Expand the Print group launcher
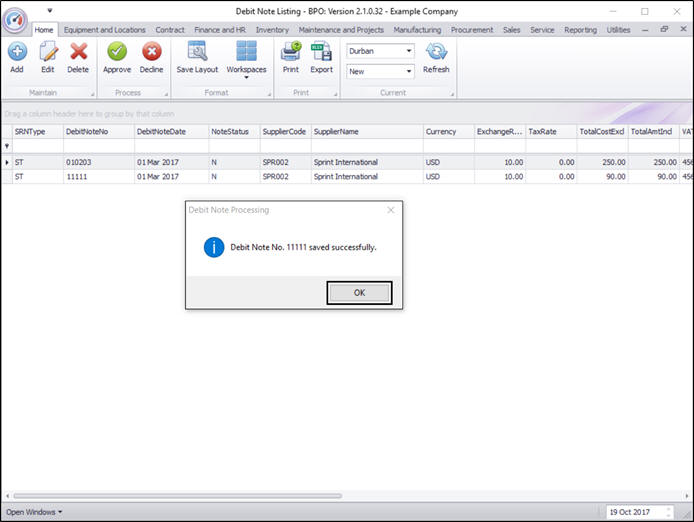Image resolution: width=694 pixels, height=522 pixels. [x=335, y=94]
